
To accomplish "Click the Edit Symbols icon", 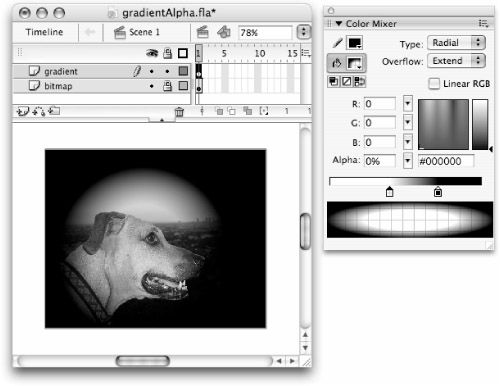I will 224,32.
